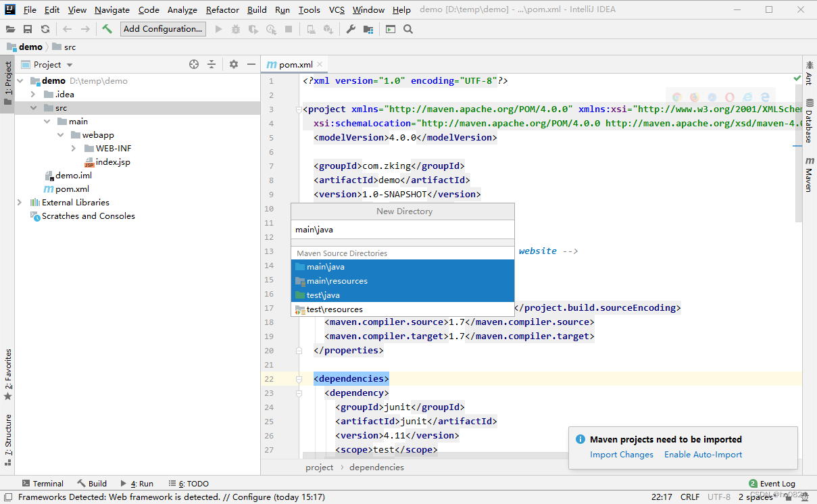Open Project Structure toolbar icon
The image size is (817, 504).
point(368,29)
